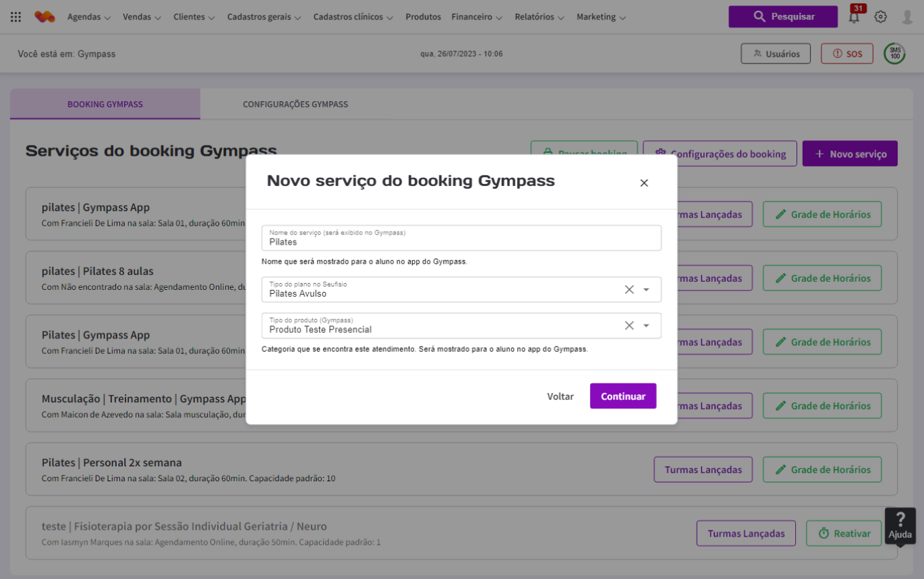Open Turmas Lançadas for Personal 2x semana

[x=703, y=469]
